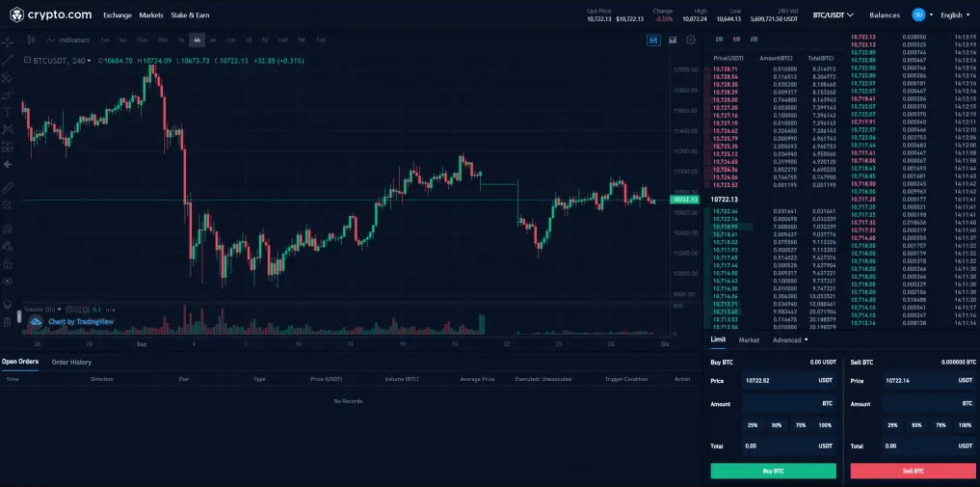
Task: Open the candlestick chart style icon
Action: pyautogui.click(x=32, y=40)
